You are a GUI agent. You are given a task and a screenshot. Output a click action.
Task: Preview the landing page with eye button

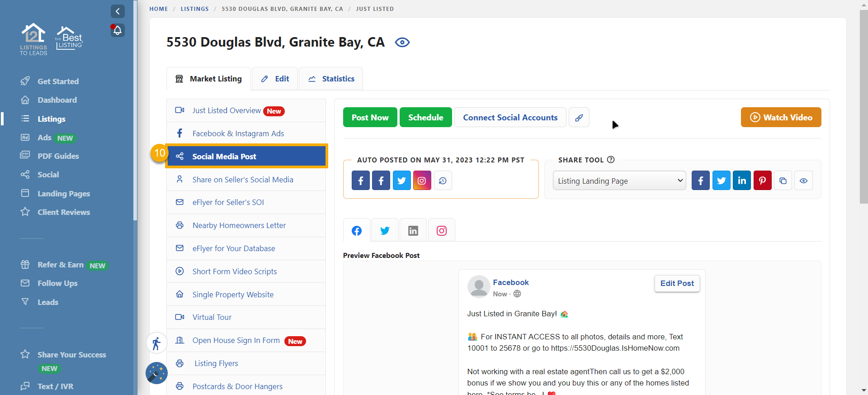[803, 181]
